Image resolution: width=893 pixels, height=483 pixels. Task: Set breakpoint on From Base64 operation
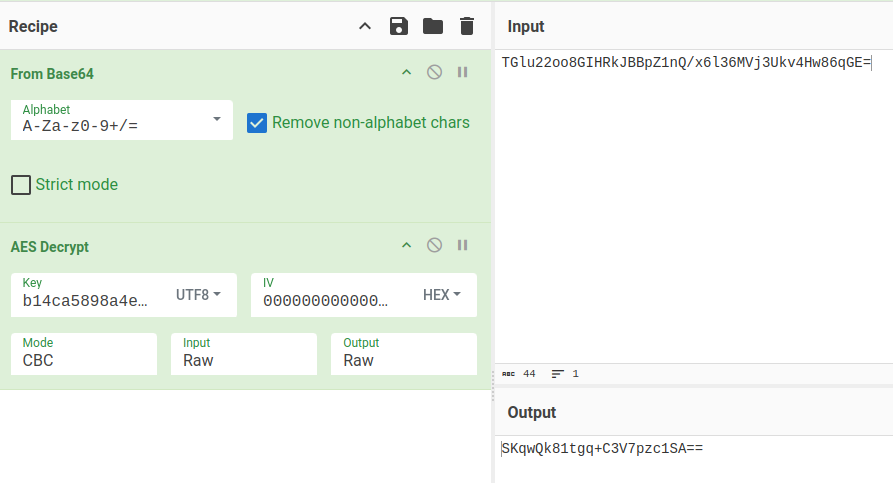pos(462,73)
